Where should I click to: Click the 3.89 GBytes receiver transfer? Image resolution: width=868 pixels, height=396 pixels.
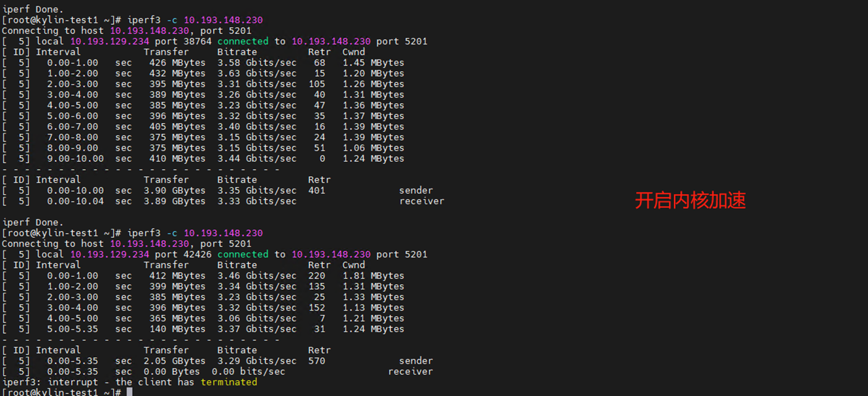click(x=174, y=201)
